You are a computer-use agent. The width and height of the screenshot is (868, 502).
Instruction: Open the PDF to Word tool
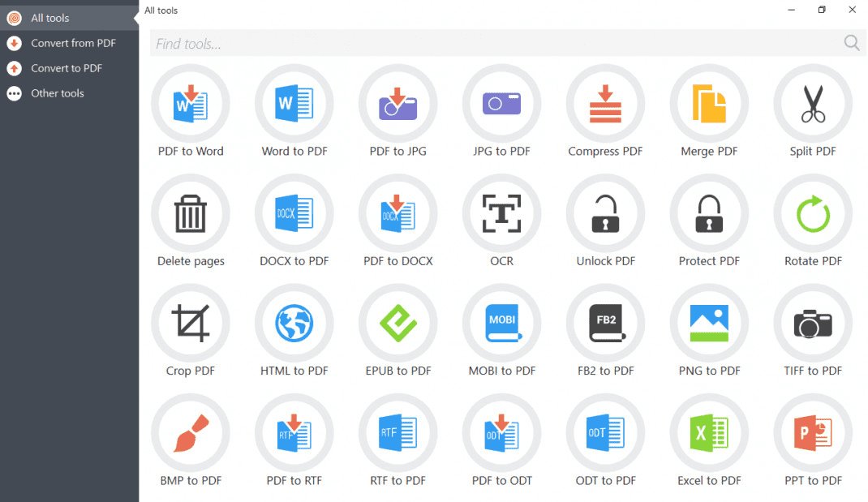point(191,104)
